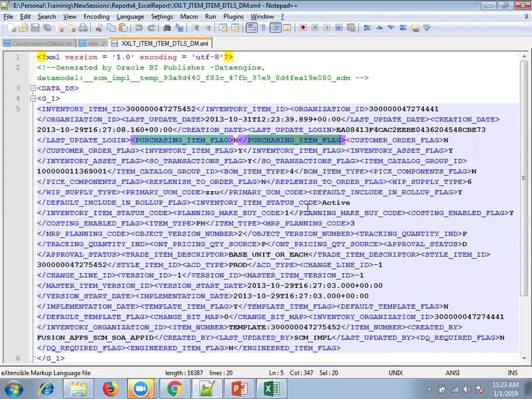Click the vertical scrollbar up arrow
Screen dimensions: 532x399
[x=525, y=56]
